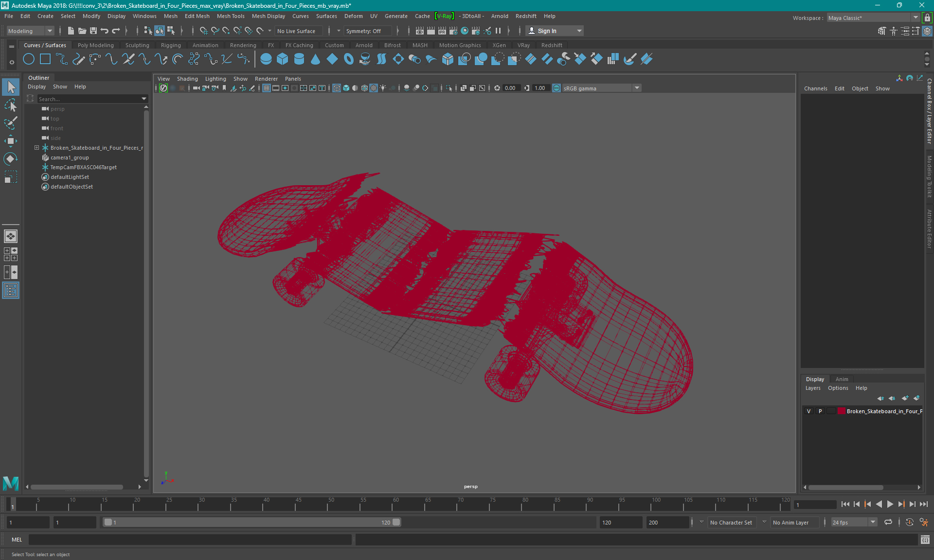Click the Rendering menu set tab
The height and width of the screenshot is (560, 934).
click(244, 45)
